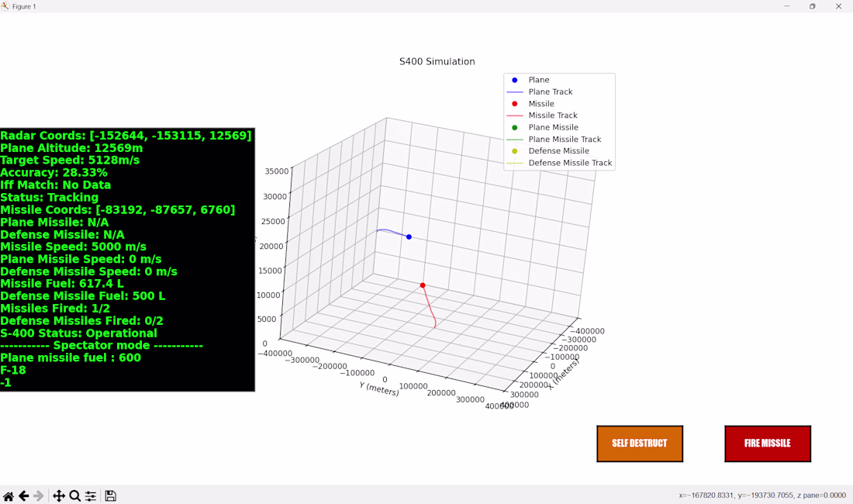This screenshot has width=853, height=504.
Task: Click the red Missile marker in plot
Action: [423, 285]
